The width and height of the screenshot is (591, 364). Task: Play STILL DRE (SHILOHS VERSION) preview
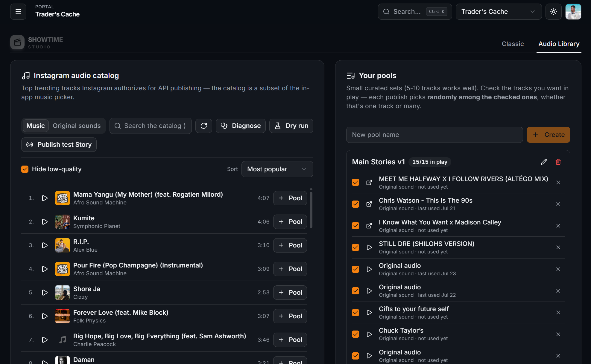369,247
